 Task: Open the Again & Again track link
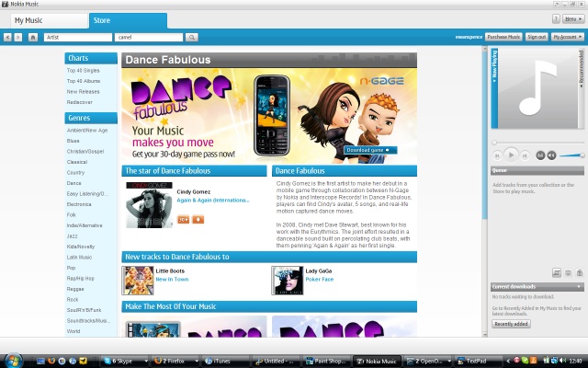coord(212,201)
